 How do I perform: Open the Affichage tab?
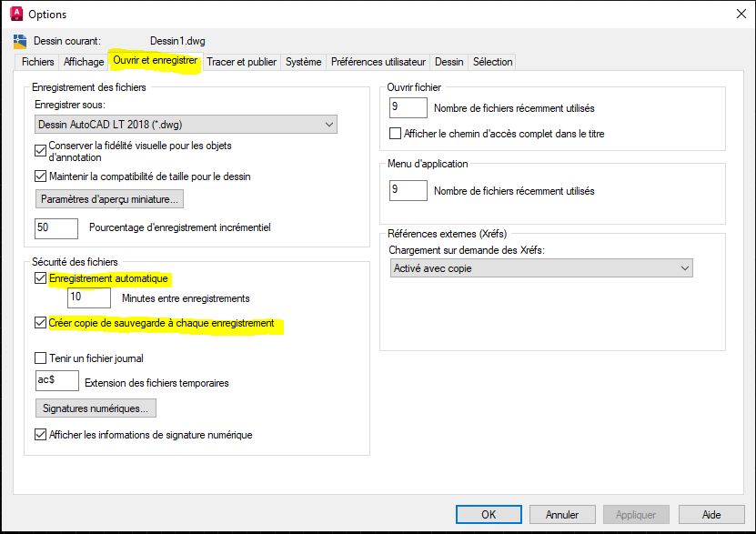click(x=84, y=62)
